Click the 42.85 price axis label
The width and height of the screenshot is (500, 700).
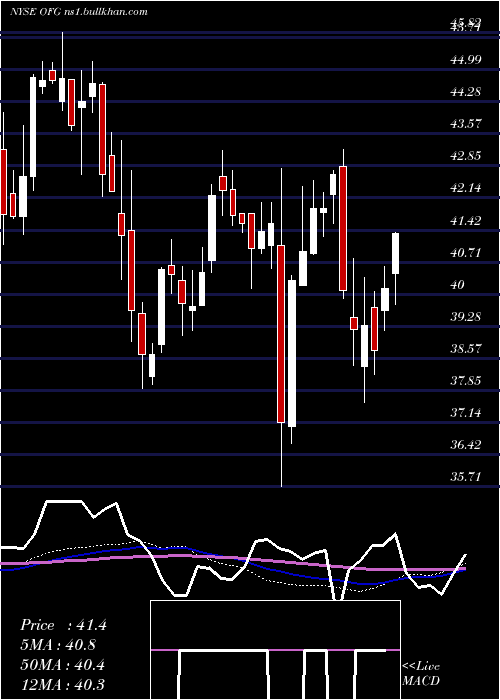(x=466, y=156)
